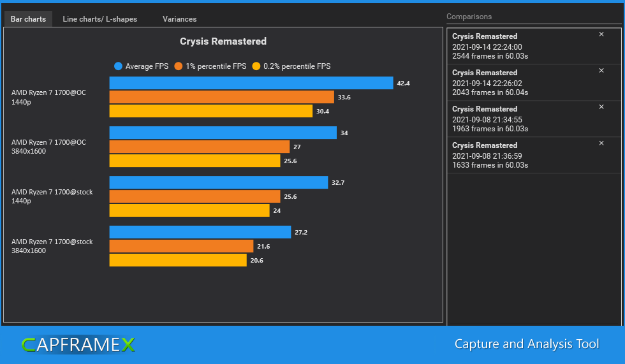This screenshot has width=625, height=364.
Task: Open the Line charts/ L-shapes tab
Action: coord(99,18)
